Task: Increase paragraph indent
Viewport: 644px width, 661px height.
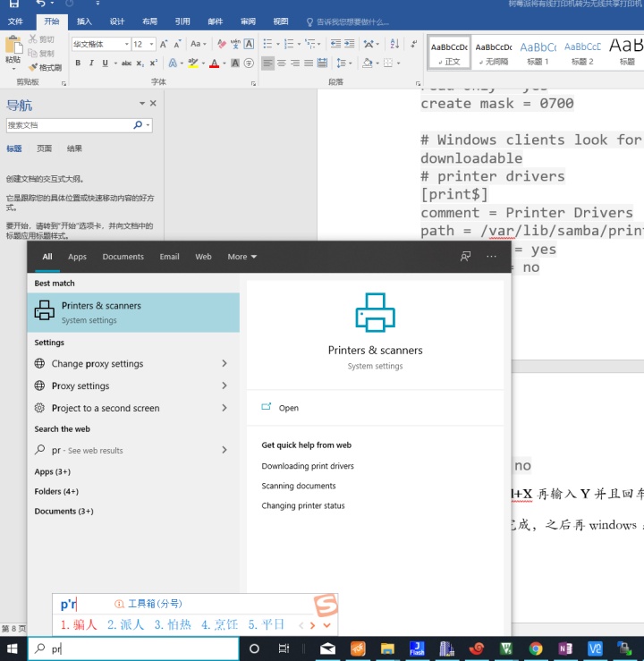Action: (x=350, y=44)
